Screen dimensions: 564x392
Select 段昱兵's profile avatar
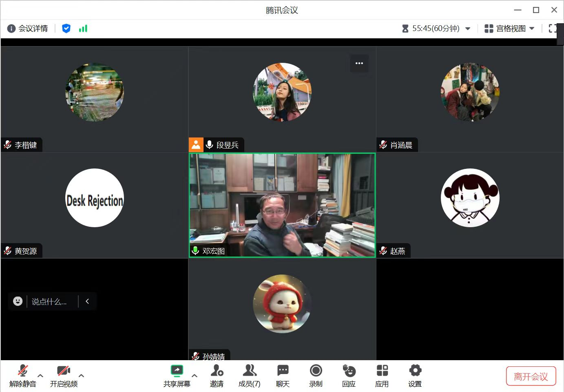pyautogui.click(x=282, y=92)
